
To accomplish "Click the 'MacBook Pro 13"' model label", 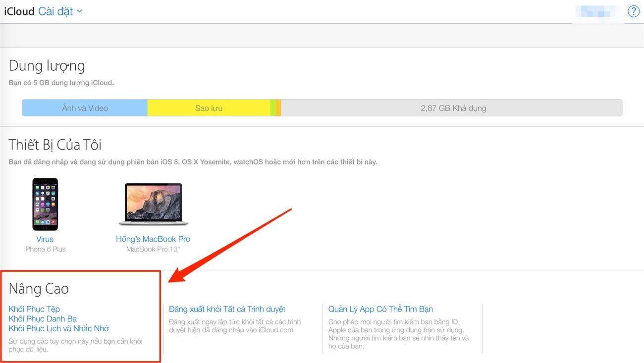I will 153,249.
